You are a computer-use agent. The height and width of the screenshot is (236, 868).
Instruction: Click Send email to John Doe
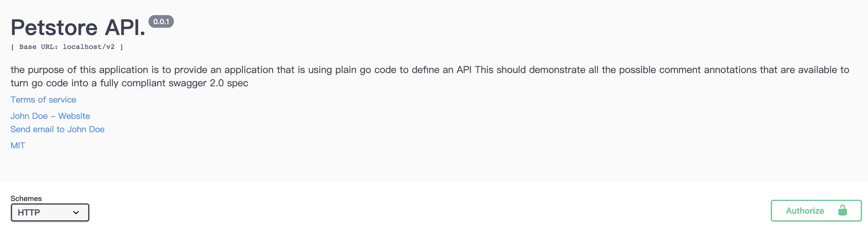coord(57,129)
